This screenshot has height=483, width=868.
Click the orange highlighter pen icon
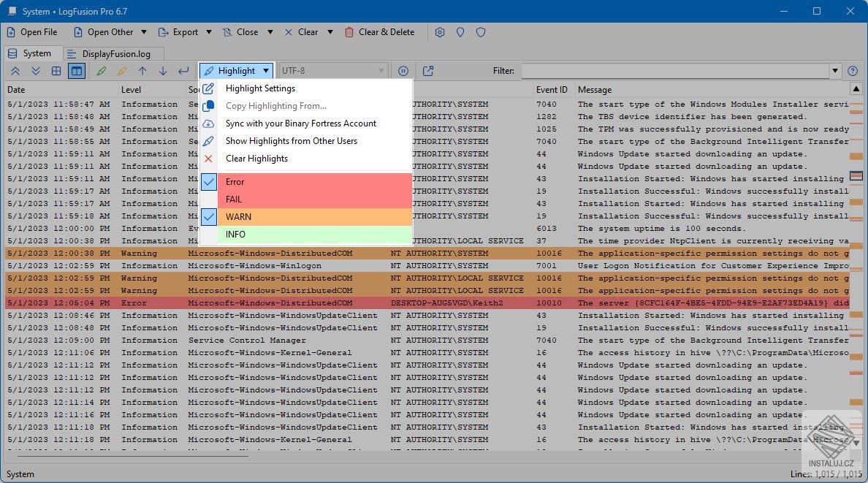click(122, 71)
